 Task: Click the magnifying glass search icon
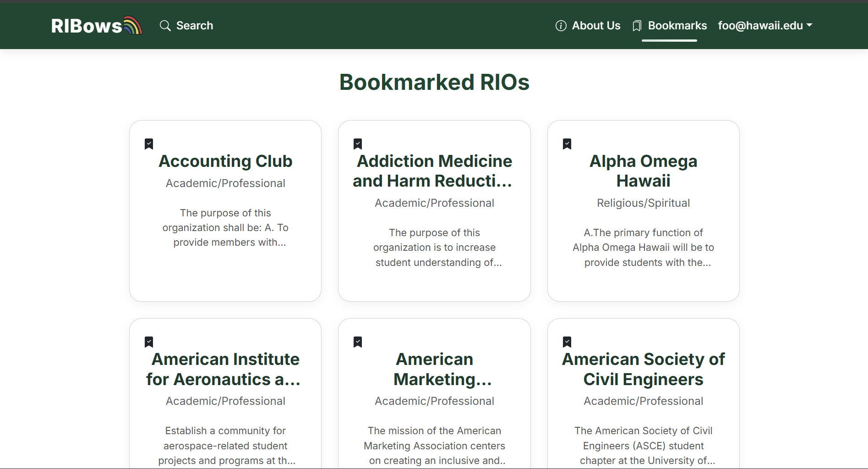(165, 26)
